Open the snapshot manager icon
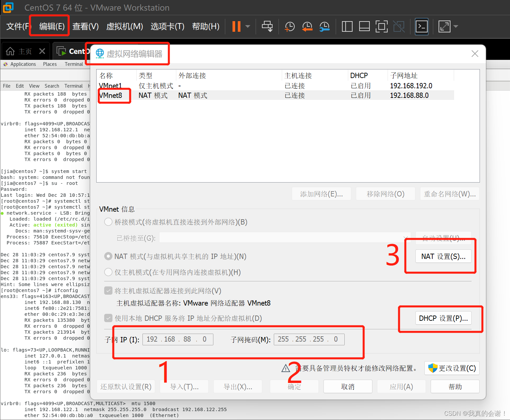The width and height of the screenshot is (510, 420). (x=324, y=26)
